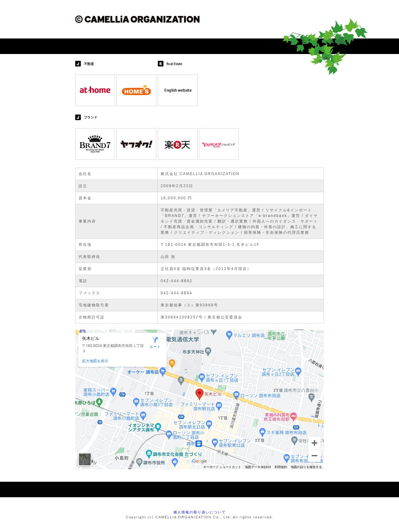399x532 pixels.
Task: Click スギ薬局 調布布田店 marker
Action: (x=262, y=432)
